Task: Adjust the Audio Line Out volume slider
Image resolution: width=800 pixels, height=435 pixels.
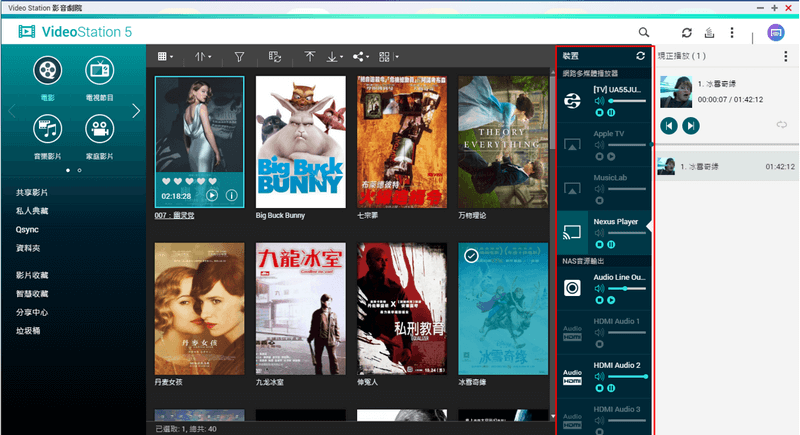Action: (627, 289)
